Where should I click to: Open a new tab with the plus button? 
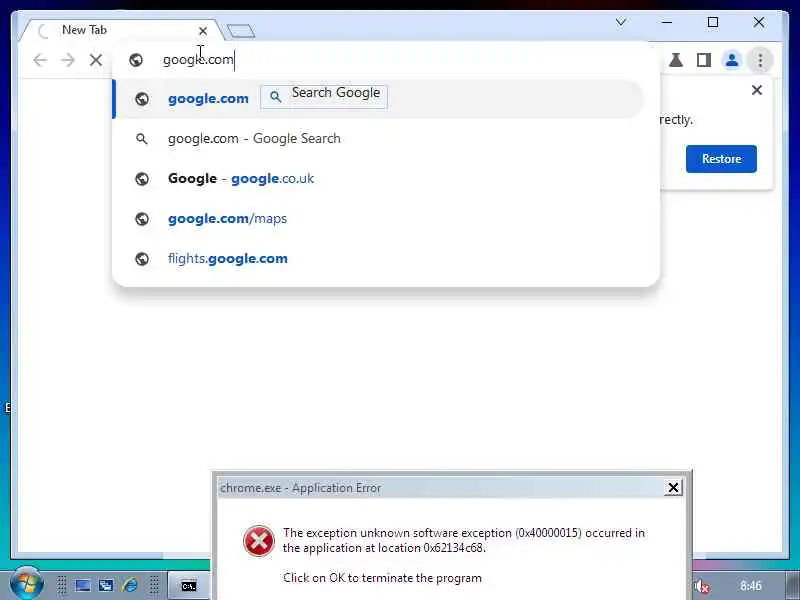click(241, 31)
